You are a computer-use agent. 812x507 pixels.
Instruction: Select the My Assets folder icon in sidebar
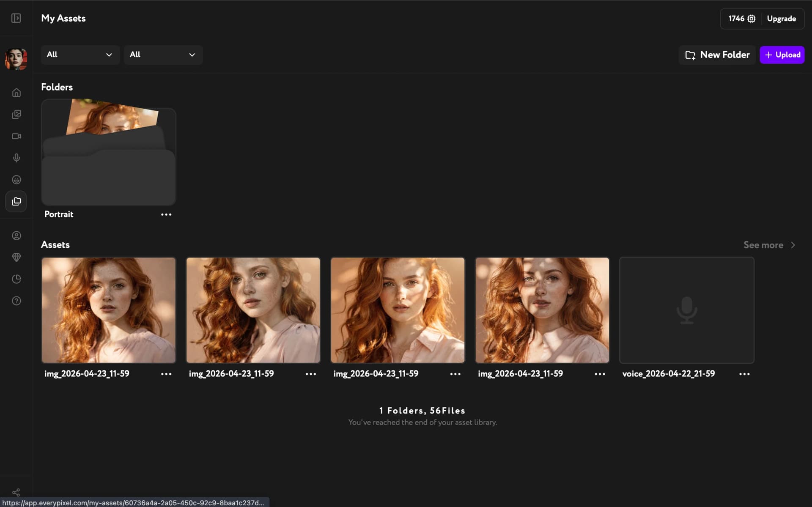pos(16,202)
